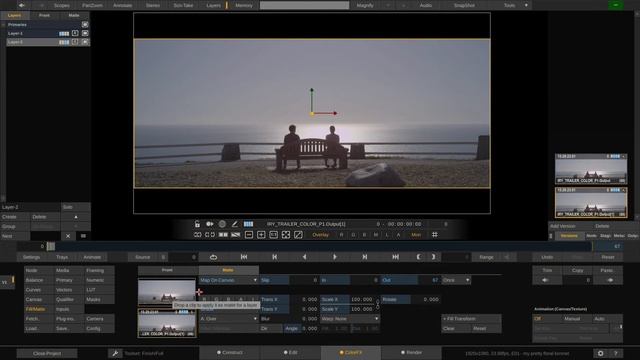The height and width of the screenshot is (360, 640).
Task: Open the Warp None dropdown
Action: pos(350,319)
